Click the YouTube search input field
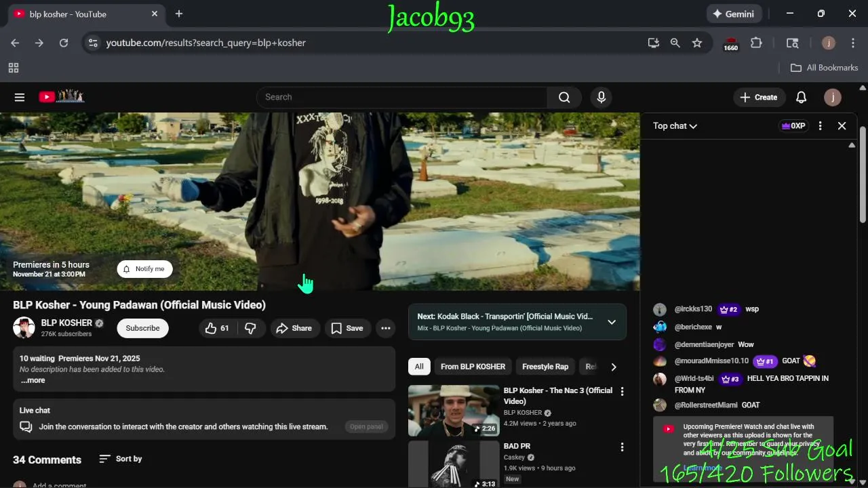The height and width of the screenshot is (488, 868). pos(401,98)
